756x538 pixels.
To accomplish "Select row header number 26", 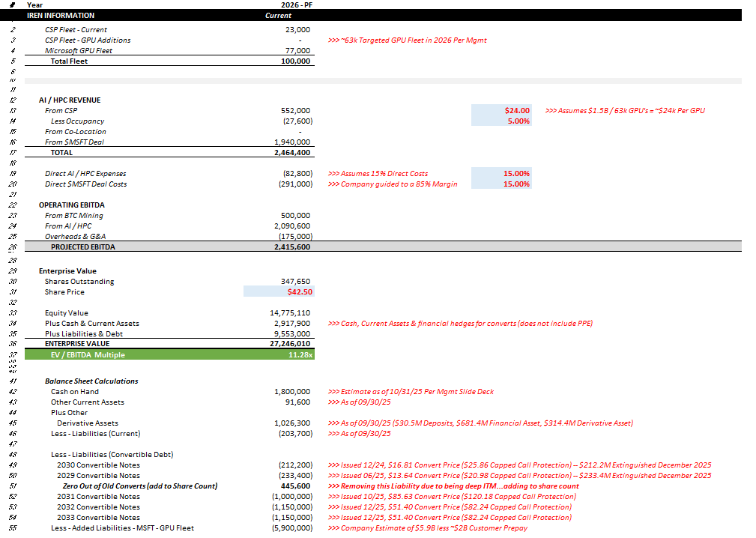I will [13, 247].
